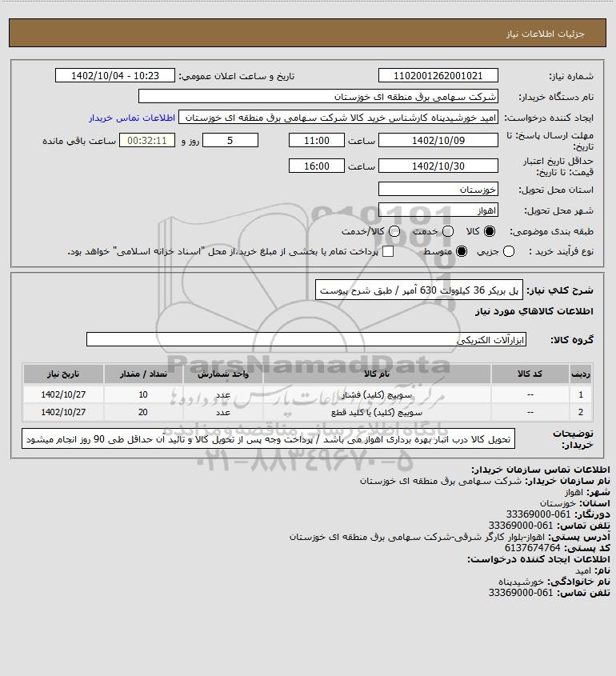The image size is (616, 676).
Task: Click the اهواز delivery city field
Action: [438, 210]
